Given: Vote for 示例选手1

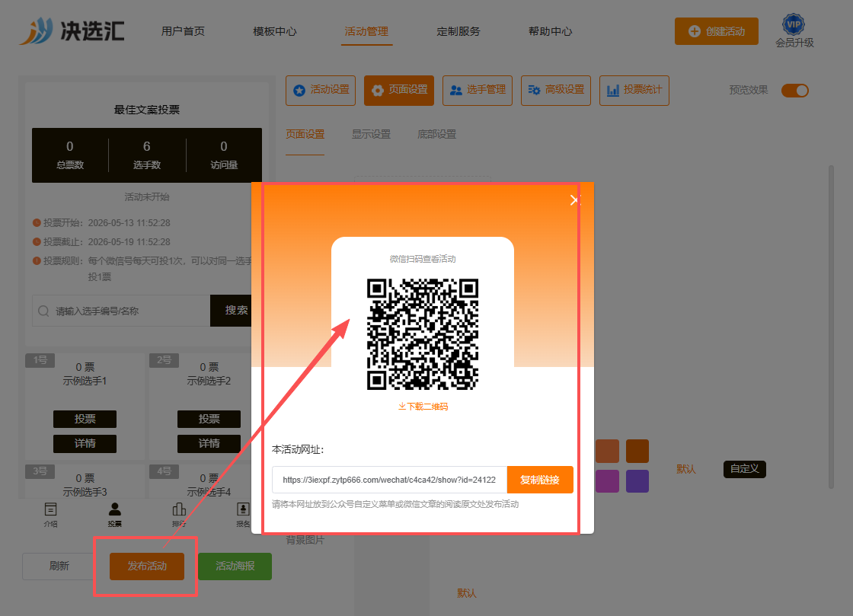Looking at the screenshot, I should [x=85, y=420].
